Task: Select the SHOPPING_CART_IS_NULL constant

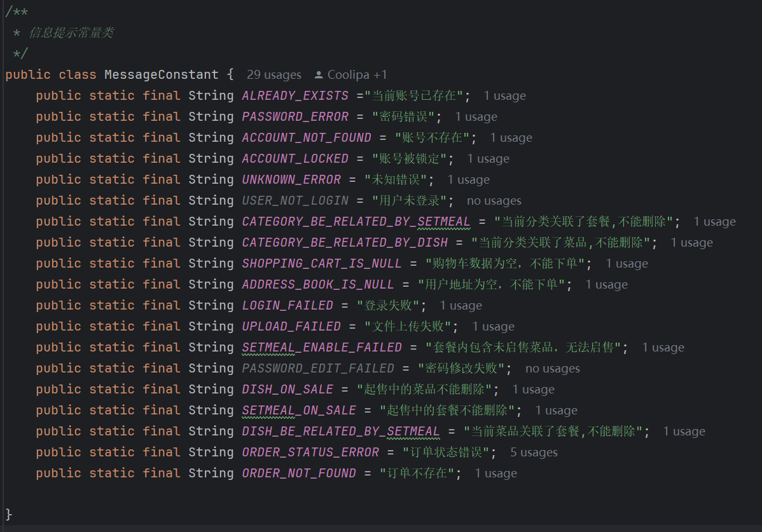Action: click(x=322, y=263)
